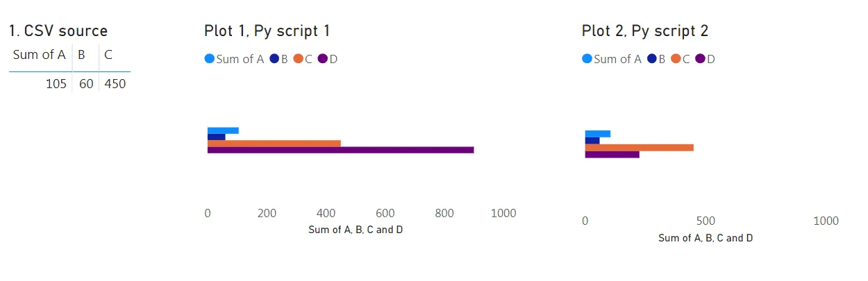This screenshot has height=281, width=868.
Task: Click the purple D legend dot in Plot 1
Action: coord(323,59)
